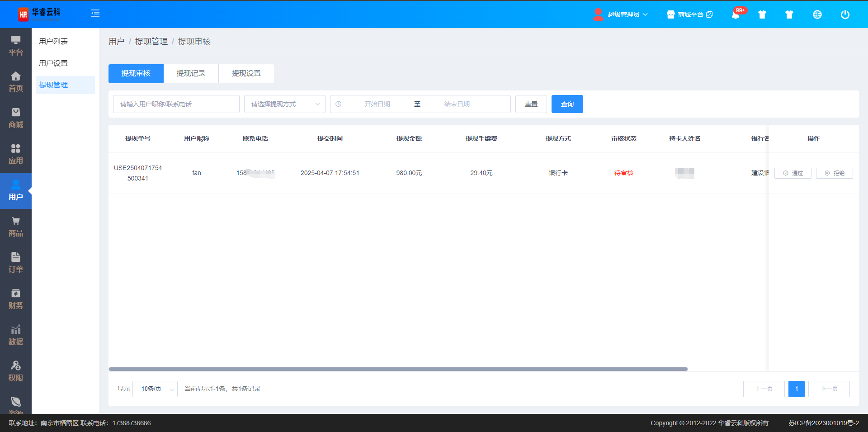The height and width of the screenshot is (432, 868).
Task: Open 商城 mall section in sidebar
Action: pyautogui.click(x=16, y=118)
